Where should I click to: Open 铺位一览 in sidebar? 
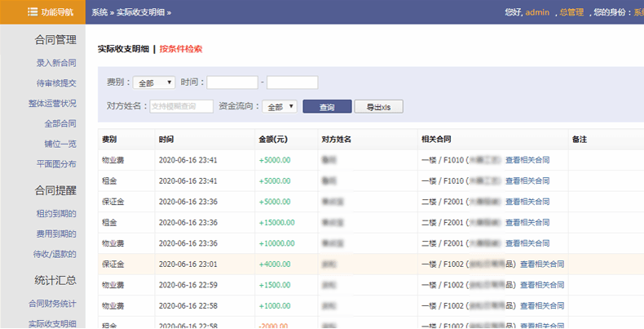[60, 144]
